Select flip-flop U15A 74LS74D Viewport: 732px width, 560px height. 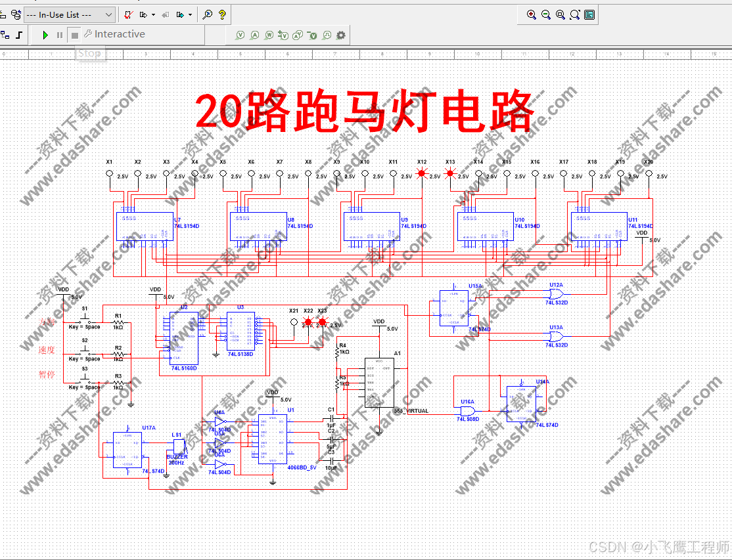454,308
